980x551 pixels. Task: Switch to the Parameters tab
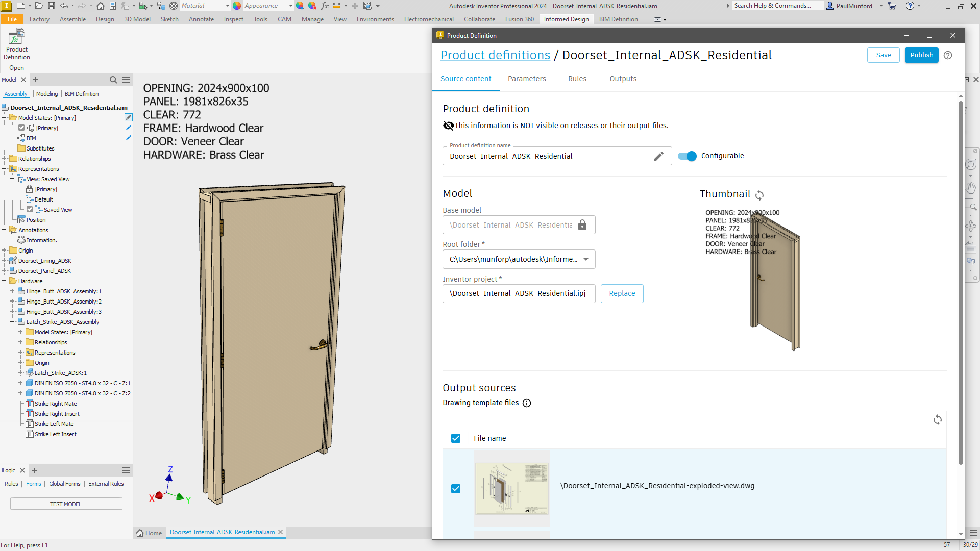527,79
